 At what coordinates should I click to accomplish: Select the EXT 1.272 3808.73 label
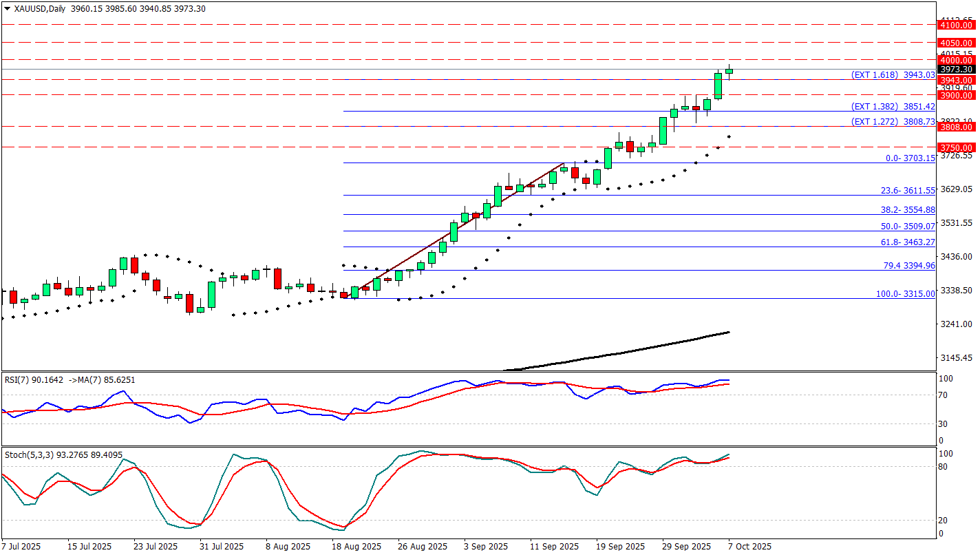tap(893, 122)
